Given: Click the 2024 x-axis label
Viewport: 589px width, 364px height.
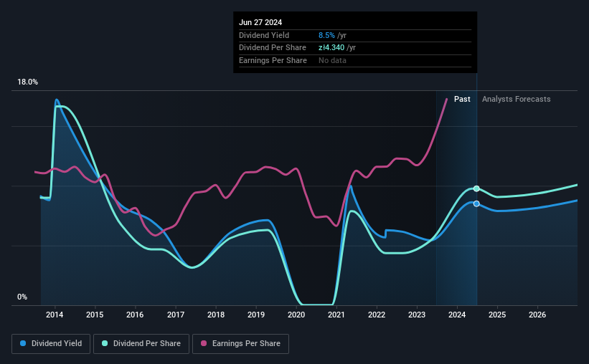Looking at the screenshot, I should [457, 315].
